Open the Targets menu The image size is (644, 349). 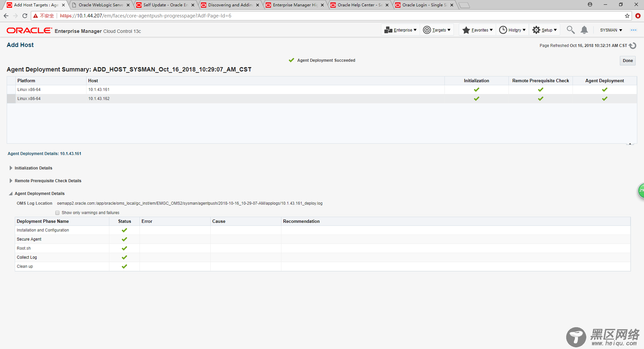click(437, 30)
